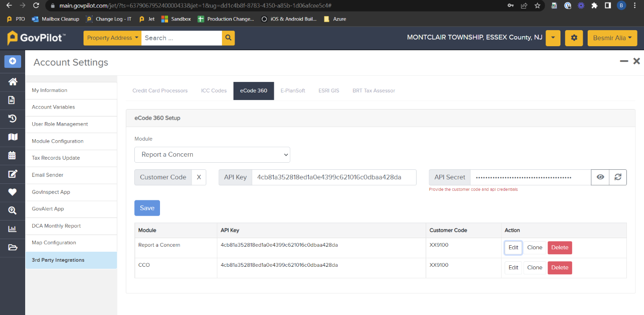Open GovInspect App settings
The width and height of the screenshot is (644, 315).
pyautogui.click(x=71, y=192)
